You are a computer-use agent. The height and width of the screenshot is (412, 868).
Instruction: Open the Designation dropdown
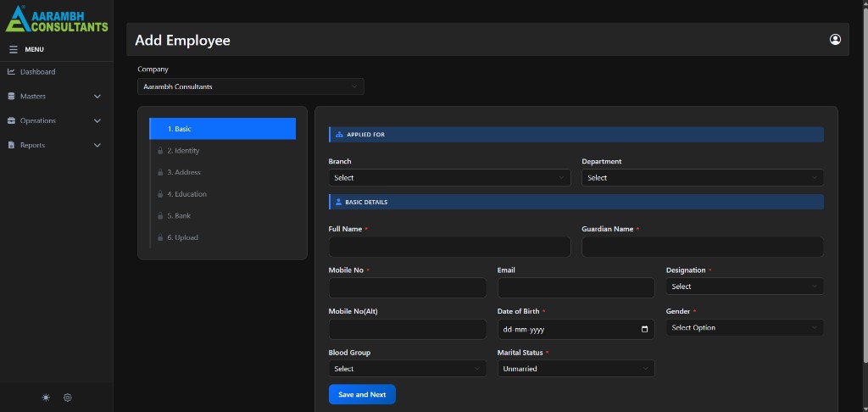pyautogui.click(x=744, y=287)
